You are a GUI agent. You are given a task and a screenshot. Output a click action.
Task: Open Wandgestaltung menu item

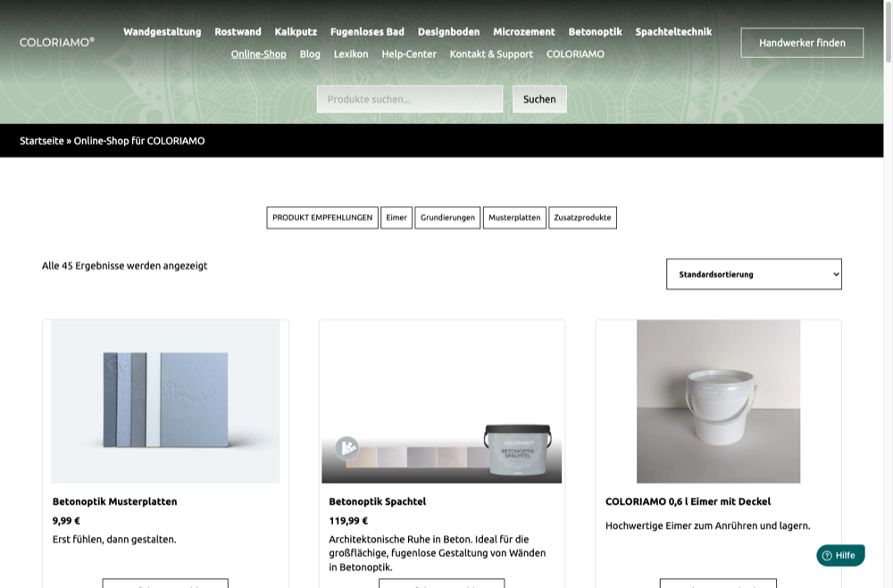pyautogui.click(x=163, y=32)
